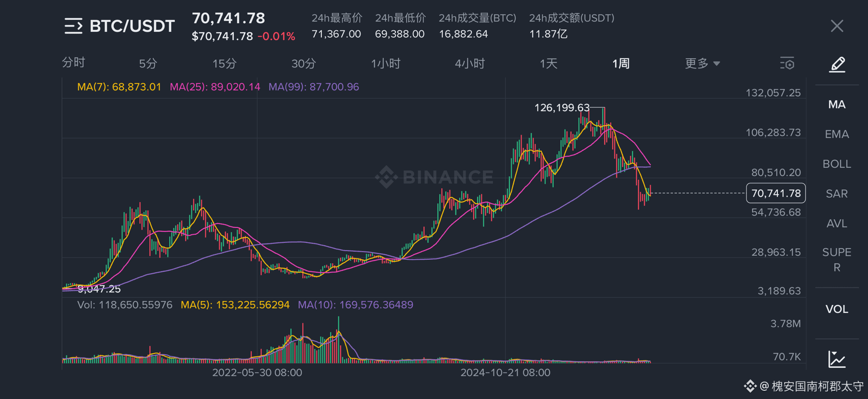Click the 70.7K volume axis label
Viewport: 868px width, 399px height.
[787, 357]
